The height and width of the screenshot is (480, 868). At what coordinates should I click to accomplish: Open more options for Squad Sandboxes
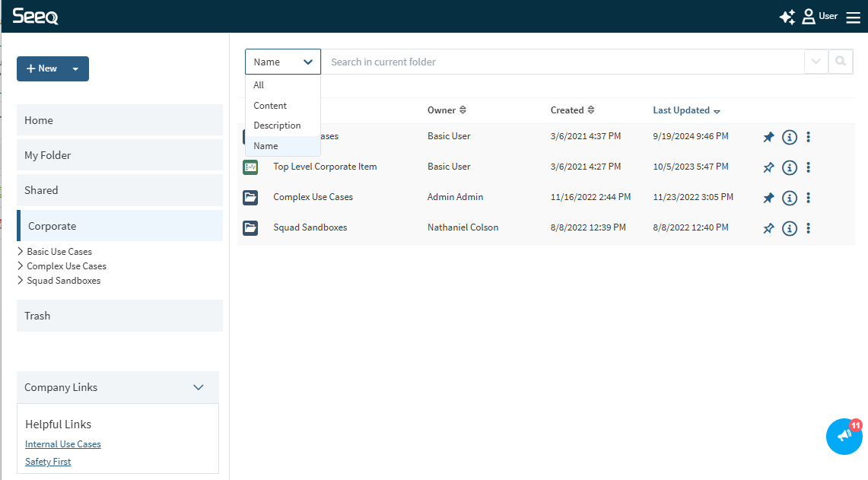coord(808,227)
